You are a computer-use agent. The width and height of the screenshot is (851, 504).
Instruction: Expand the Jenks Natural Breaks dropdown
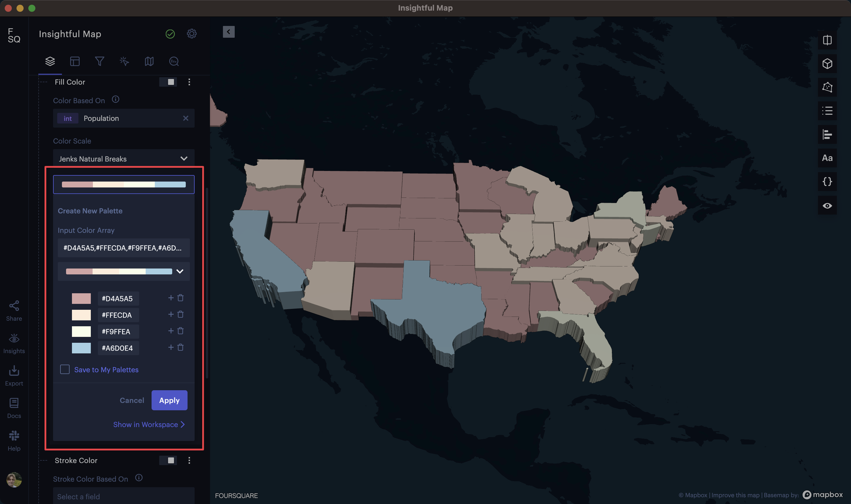click(x=124, y=159)
